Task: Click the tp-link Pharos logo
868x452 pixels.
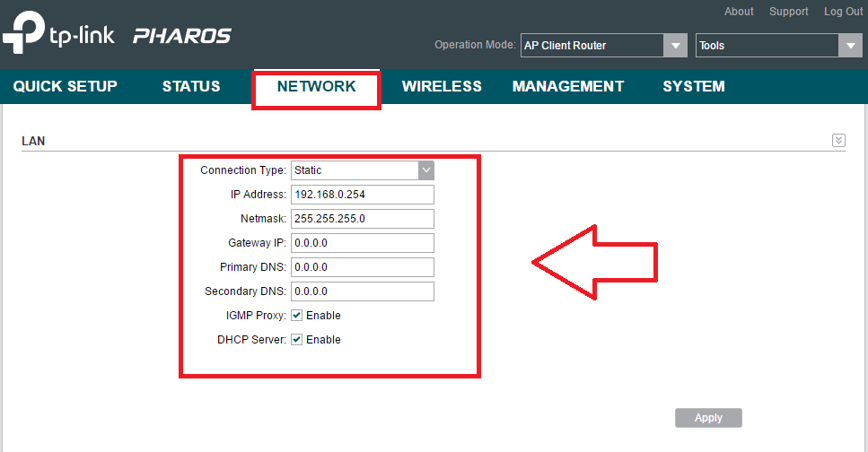Action: pos(117,35)
